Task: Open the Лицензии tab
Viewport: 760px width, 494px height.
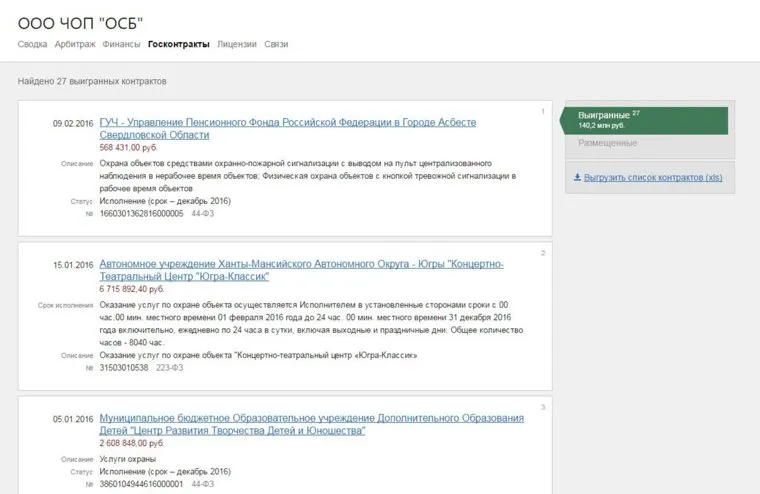Action: click(237, 44)
